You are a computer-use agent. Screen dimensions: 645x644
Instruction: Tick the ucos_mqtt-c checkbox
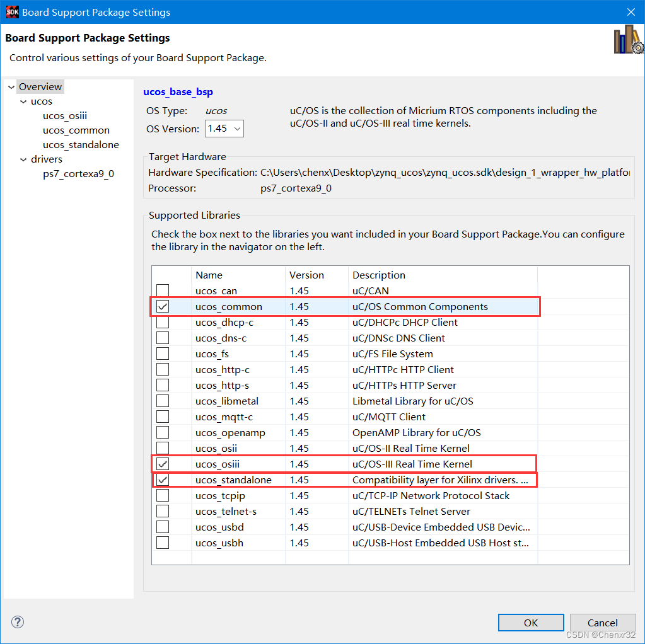tap(163, 417)
